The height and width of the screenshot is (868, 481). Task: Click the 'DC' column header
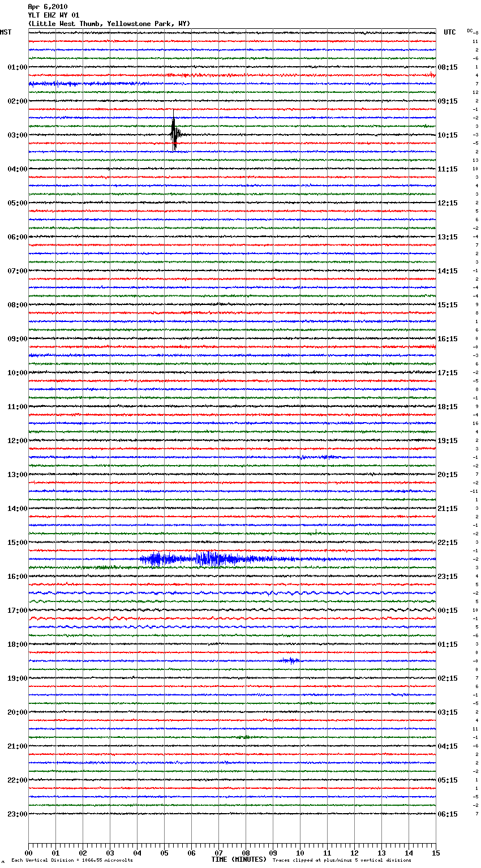(x=470, y=31)
